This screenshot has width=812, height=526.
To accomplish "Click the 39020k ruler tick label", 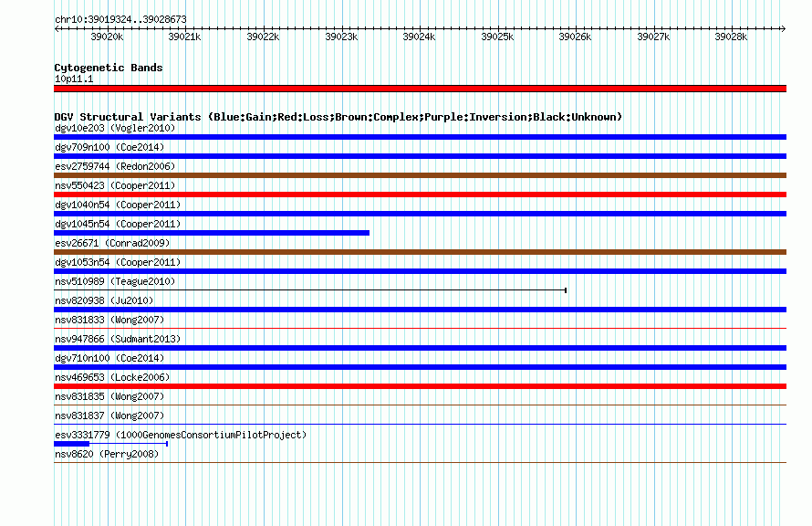I will tap(107, 37).
